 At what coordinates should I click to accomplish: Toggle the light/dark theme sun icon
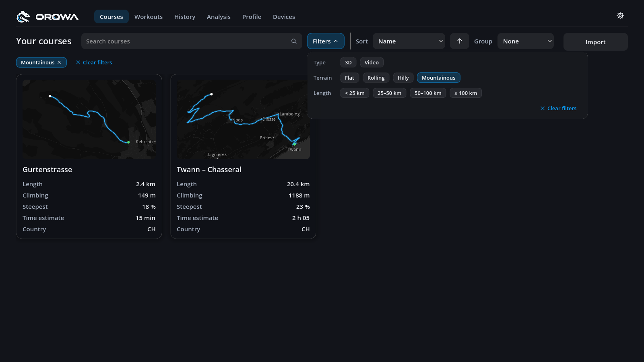pos(620,16)
